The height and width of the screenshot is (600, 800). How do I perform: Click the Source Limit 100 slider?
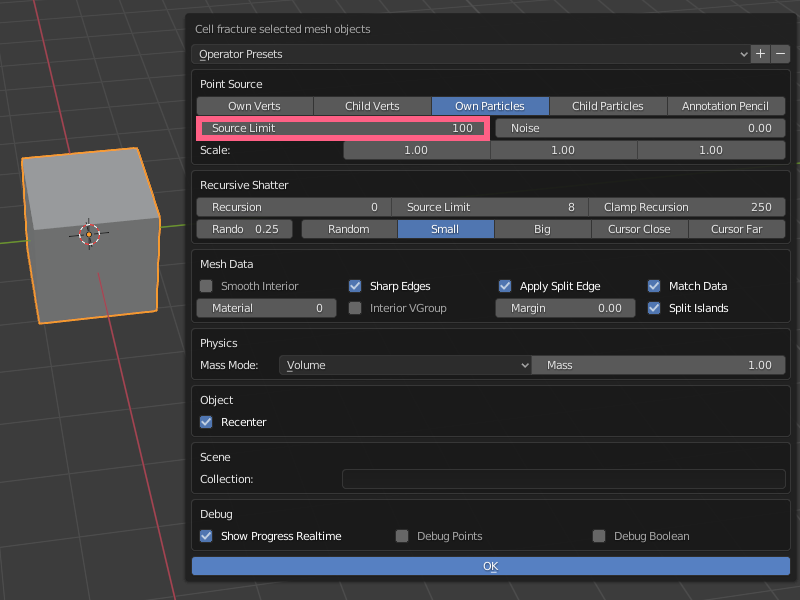342,128
